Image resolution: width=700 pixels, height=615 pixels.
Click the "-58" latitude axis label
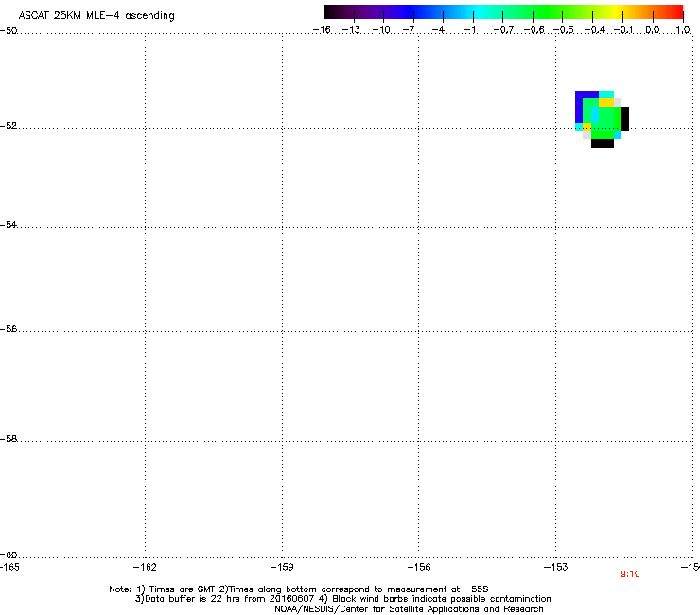9,439
